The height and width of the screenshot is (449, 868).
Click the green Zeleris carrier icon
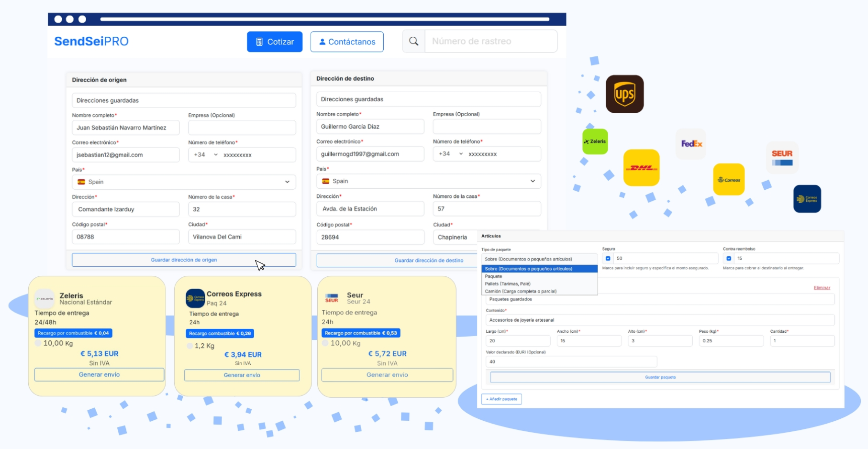click(595, 141)
